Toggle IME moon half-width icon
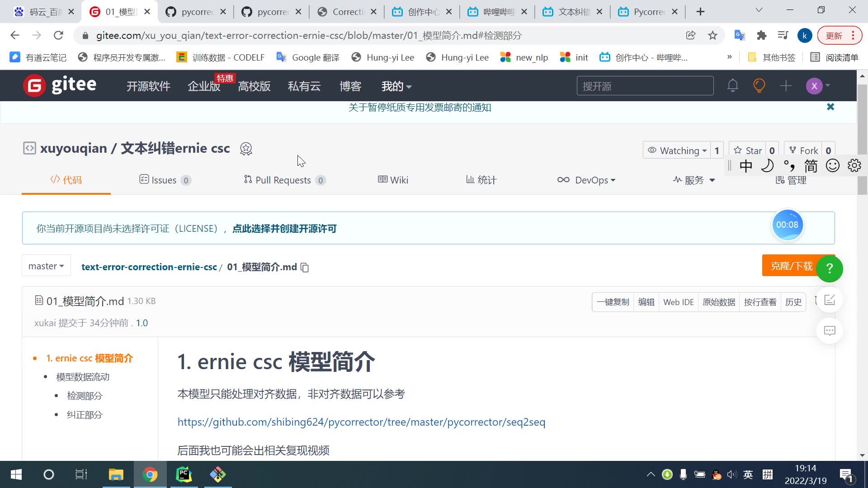The image size is (868, 488). pos(767,166)
